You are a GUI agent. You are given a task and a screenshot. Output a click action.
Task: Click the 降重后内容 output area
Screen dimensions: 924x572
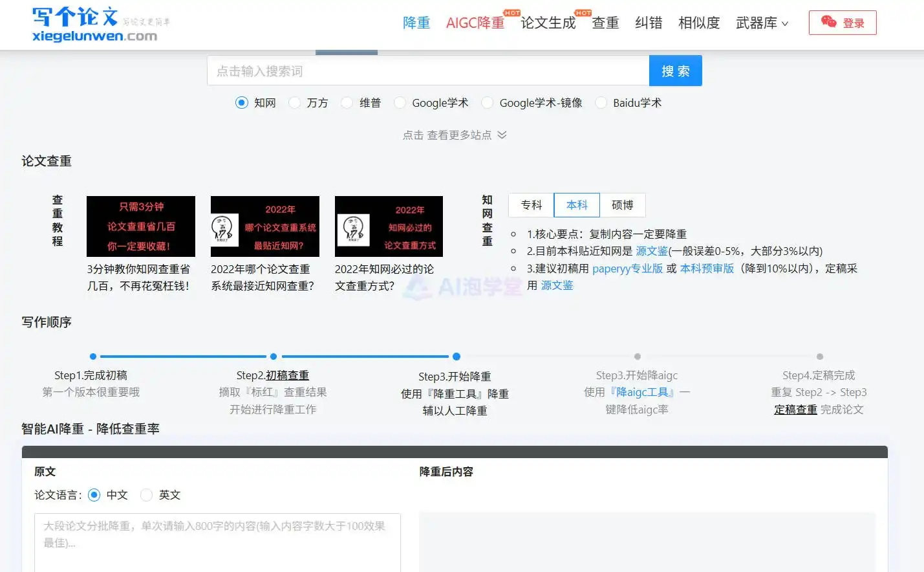[647, 542]
